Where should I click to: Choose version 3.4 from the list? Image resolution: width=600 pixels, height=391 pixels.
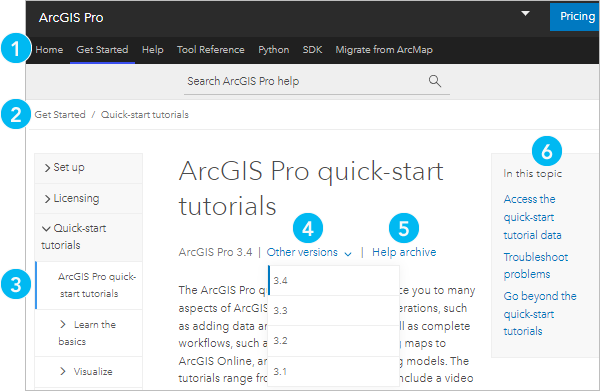(334, 280)
